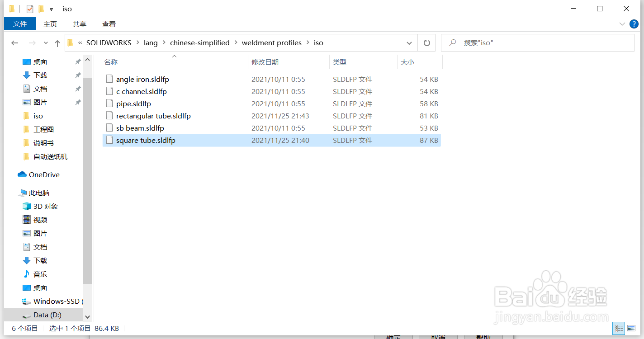Click the navigation pane scrollbar
This screenshot has width=644, height=339.
click(x=88, y=181)
